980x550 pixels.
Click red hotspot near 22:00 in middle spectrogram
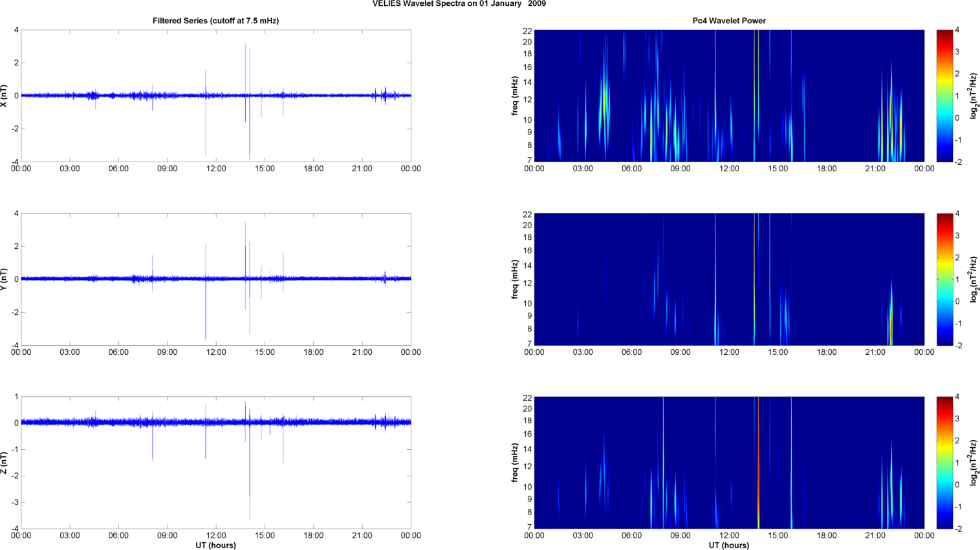click(891, 330)
